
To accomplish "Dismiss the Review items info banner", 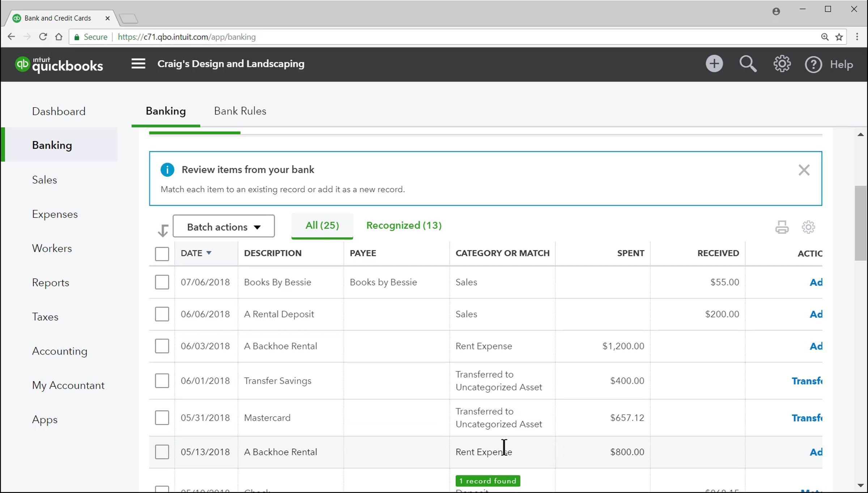I will point(804,170).
